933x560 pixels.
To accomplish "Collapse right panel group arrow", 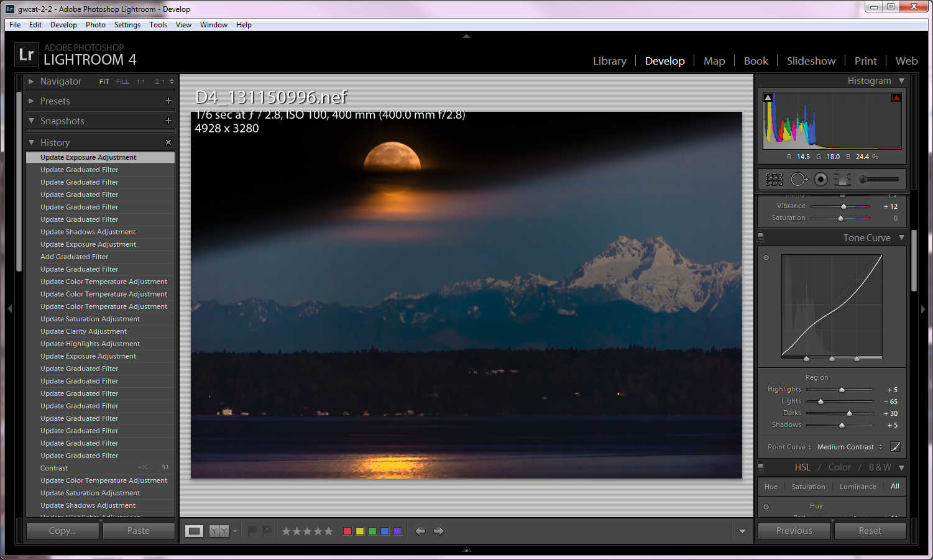I will (924, 309).
